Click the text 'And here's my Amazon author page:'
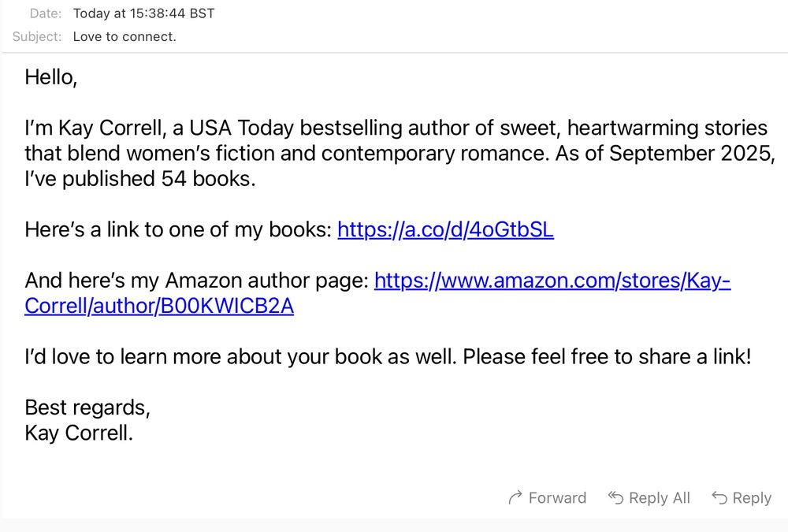Viewport: 788px width, 532px height. 196,281
